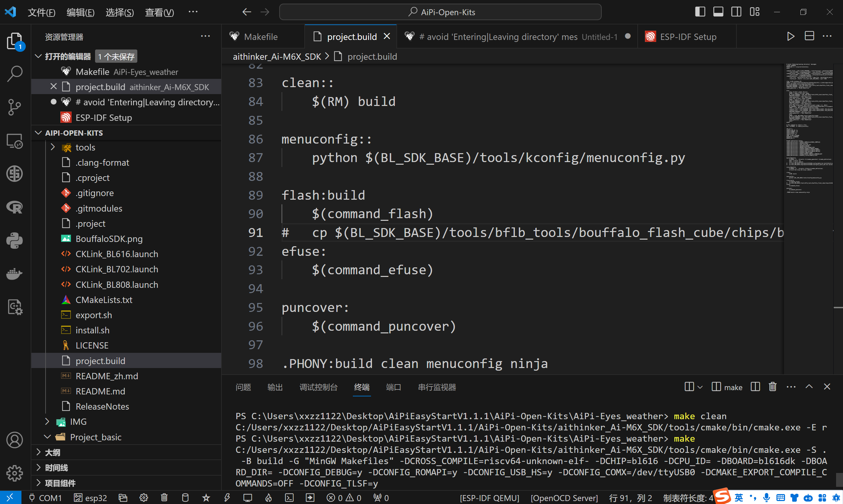Click the AiPi-Open-Kits command center search
Screen dimensions: 843x504
(440, 12)
